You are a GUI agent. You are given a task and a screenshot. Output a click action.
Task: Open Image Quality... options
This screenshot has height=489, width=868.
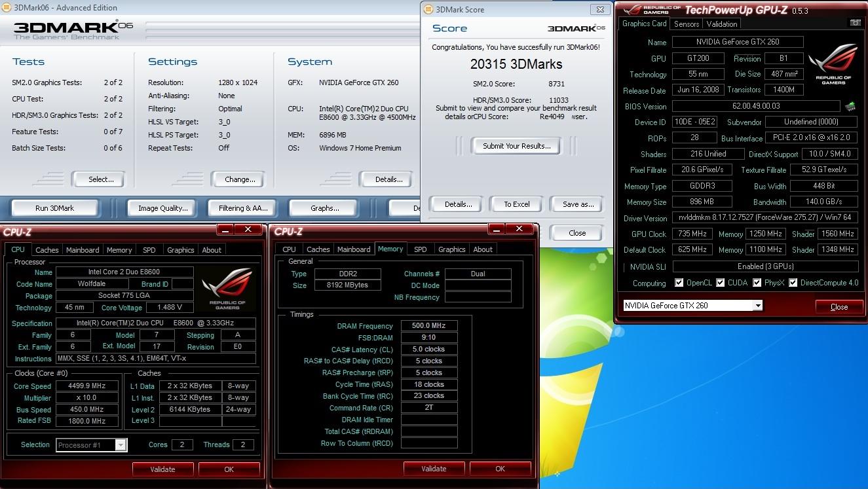162,208
